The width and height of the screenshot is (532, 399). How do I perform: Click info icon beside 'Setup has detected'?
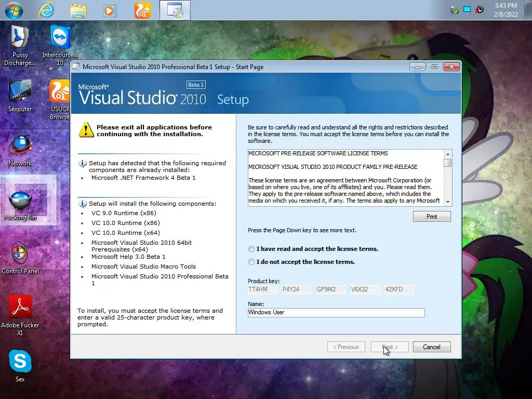(83, 164)
